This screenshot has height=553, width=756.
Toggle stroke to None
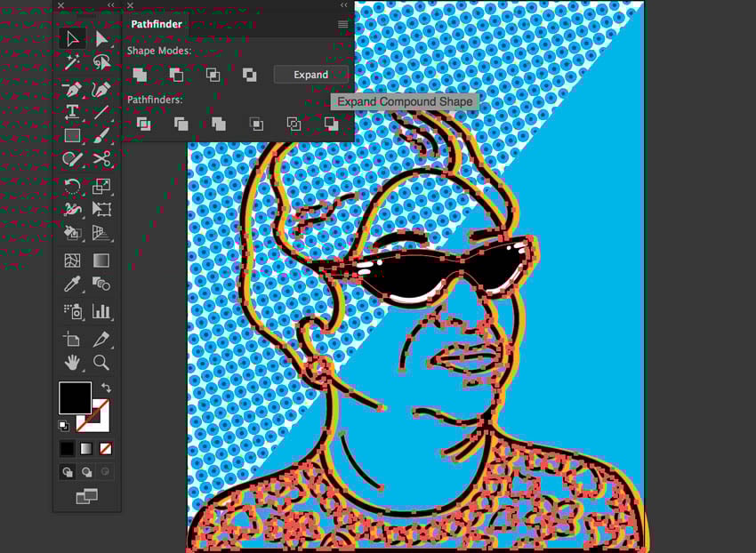pyautogui.click(x=107, y=448)
